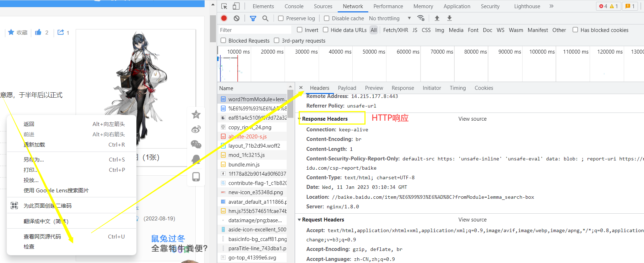Click the thumbs-up like icon

tap(38, 32)
